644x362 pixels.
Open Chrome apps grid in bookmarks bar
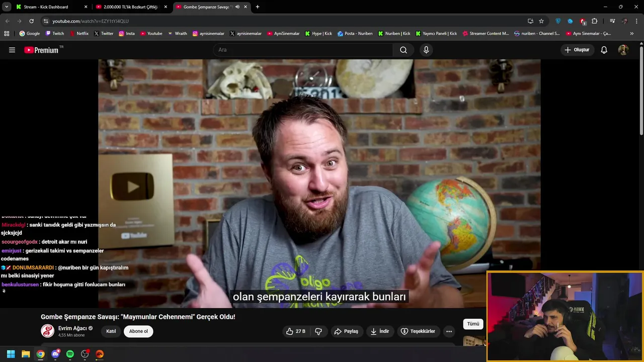tap(7, 34)
